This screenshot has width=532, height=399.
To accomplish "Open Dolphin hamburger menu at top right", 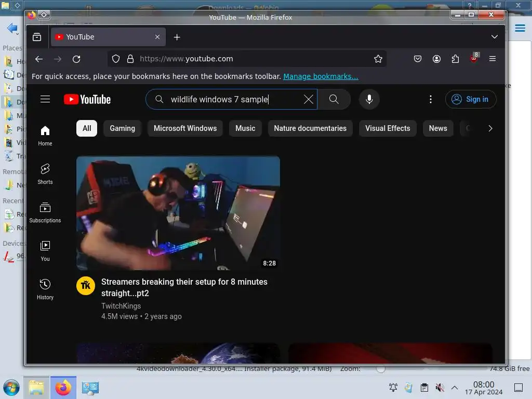I will click(520, 28).
